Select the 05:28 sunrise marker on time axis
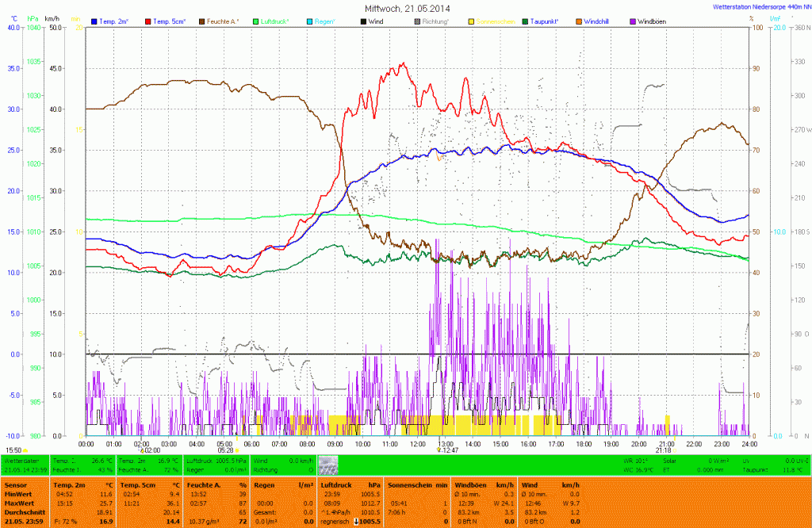Image resolution: width=812 pixels, height=528 pixels. (226, 450)
